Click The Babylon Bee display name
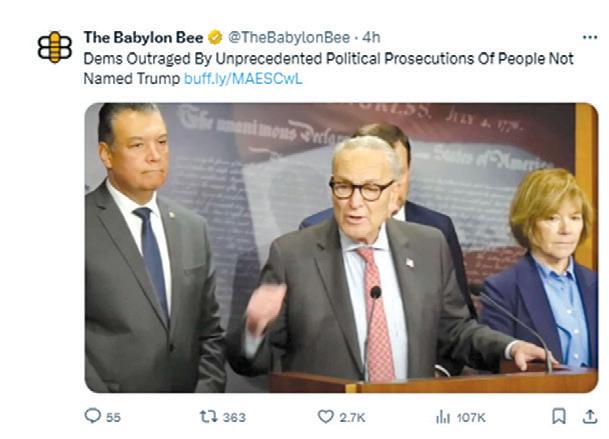This screenshot has width=609, height=439. pos(143,38)
